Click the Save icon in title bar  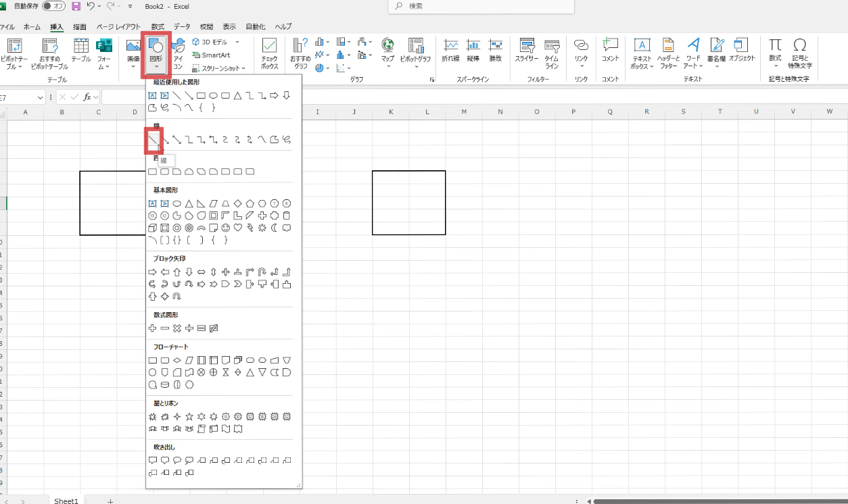point(76,6)
